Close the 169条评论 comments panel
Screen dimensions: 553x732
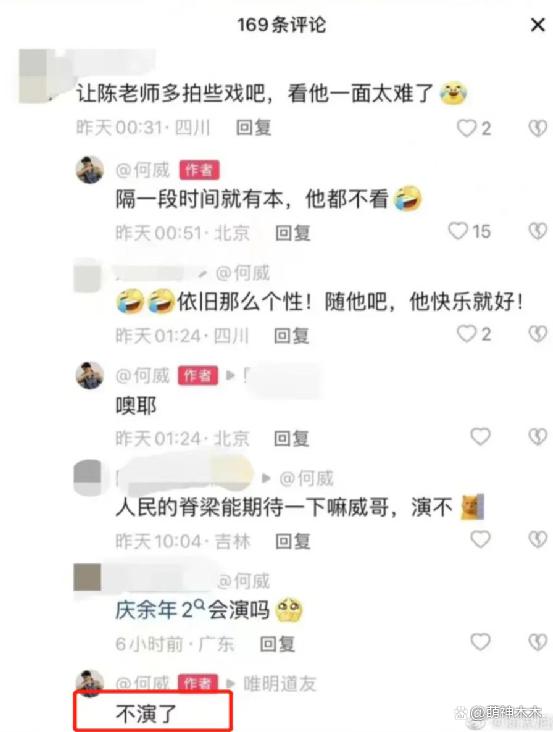538,25
